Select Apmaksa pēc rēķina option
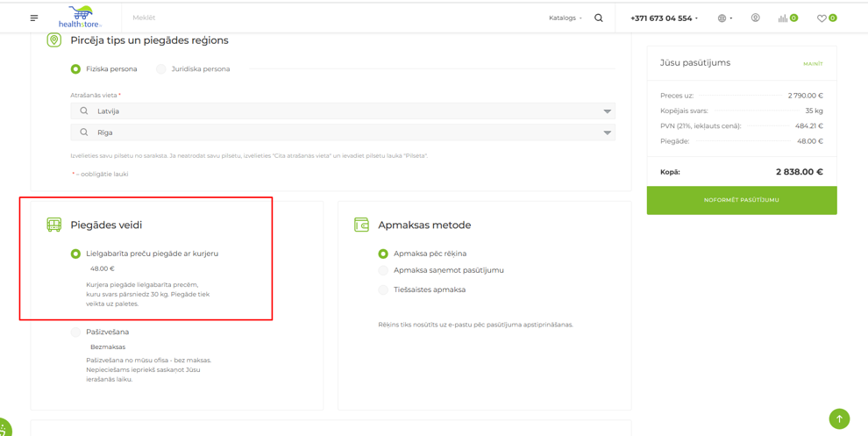The image size is (868, 436). click(383, 254)
